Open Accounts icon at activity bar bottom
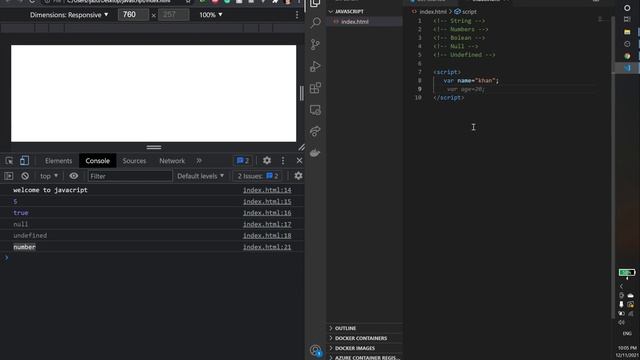Image resolution: width=640 pixels, height=360 pixels. point(315,350)
